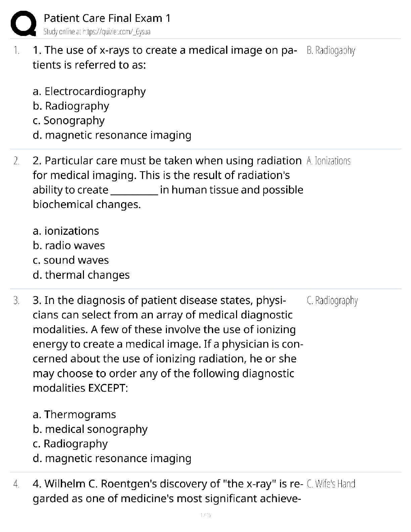Choose option b. medical sonography
Screen dimensions: 411x532
(90, 429)
